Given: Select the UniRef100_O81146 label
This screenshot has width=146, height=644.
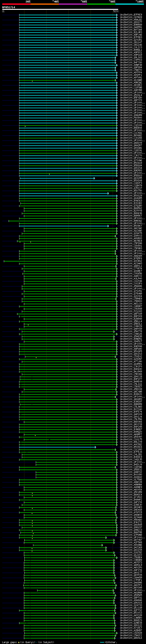Looking at the screenshot, I should coord(131,45).
